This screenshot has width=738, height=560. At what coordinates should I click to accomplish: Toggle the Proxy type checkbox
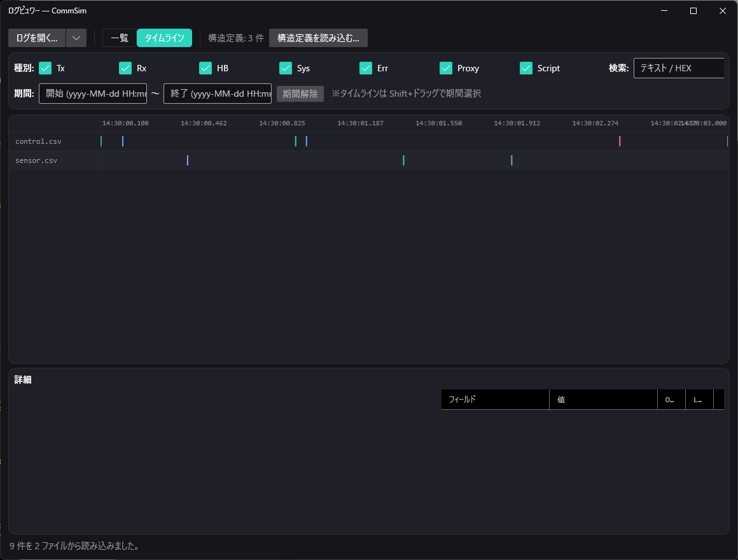[x=446, y=68]
